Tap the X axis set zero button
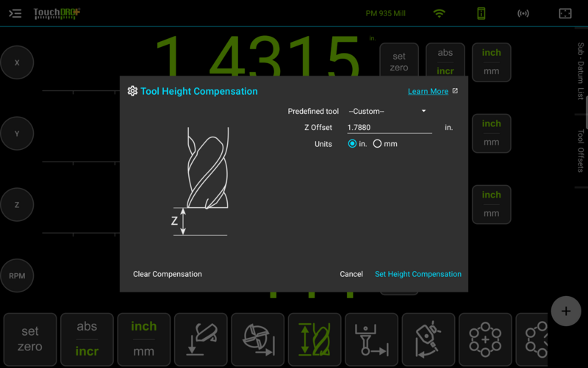Image resolution: width=588 pixels, height=368 pixels. coord(399,60)
